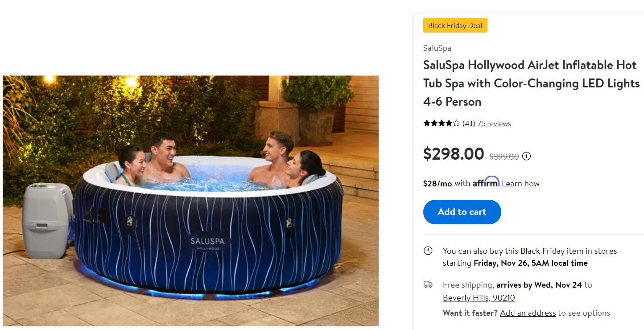644x330 pixels.
Task: Add the hot tub to cart
Action: click(x=462, y=212)
